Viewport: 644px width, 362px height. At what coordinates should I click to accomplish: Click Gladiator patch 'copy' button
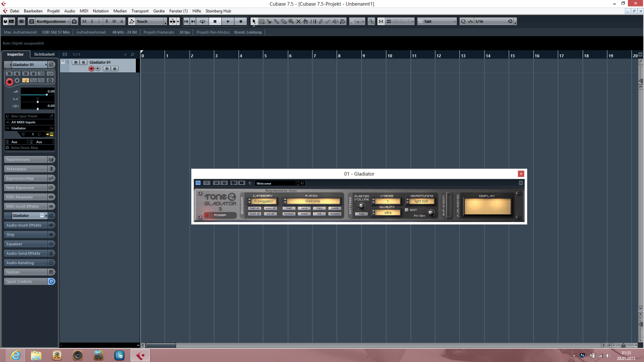click(x=319, y=208)
